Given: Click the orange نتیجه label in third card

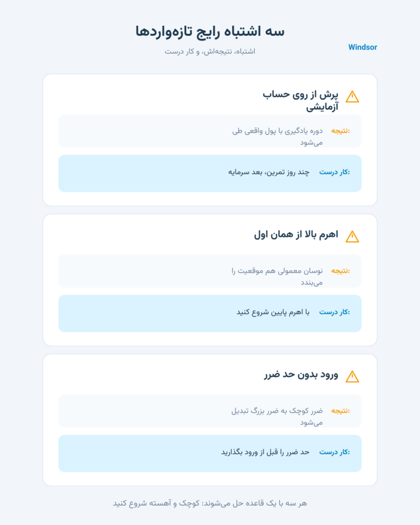Looking at the screenshot, I should (x=341, y=411).
